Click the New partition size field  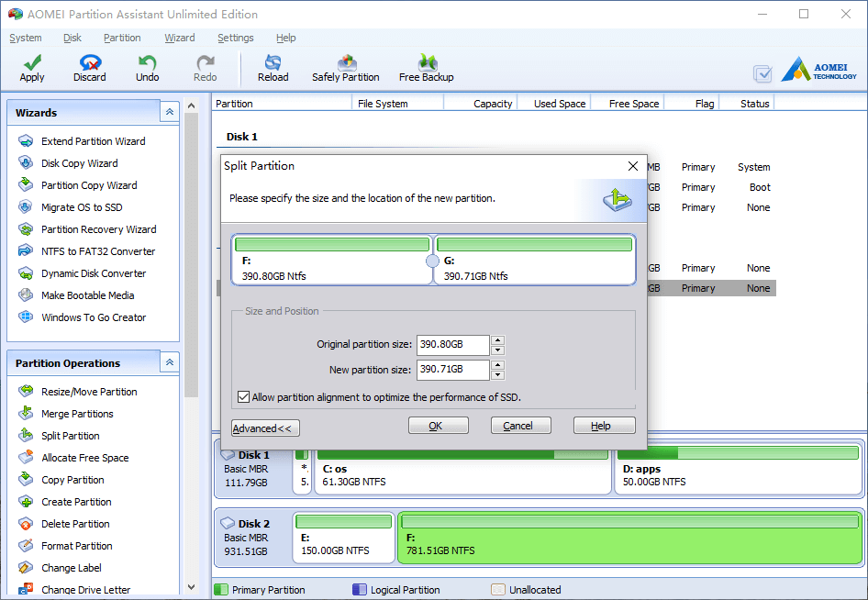(x=453, y=370)
